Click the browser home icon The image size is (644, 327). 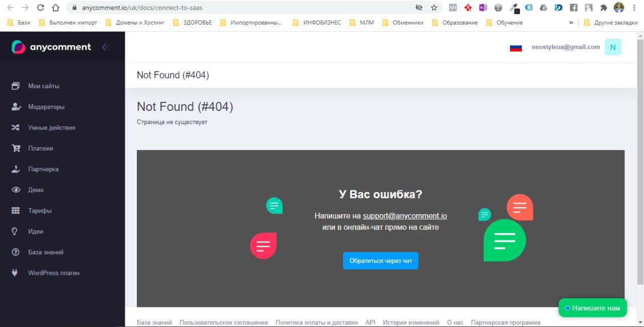(56, 8)
